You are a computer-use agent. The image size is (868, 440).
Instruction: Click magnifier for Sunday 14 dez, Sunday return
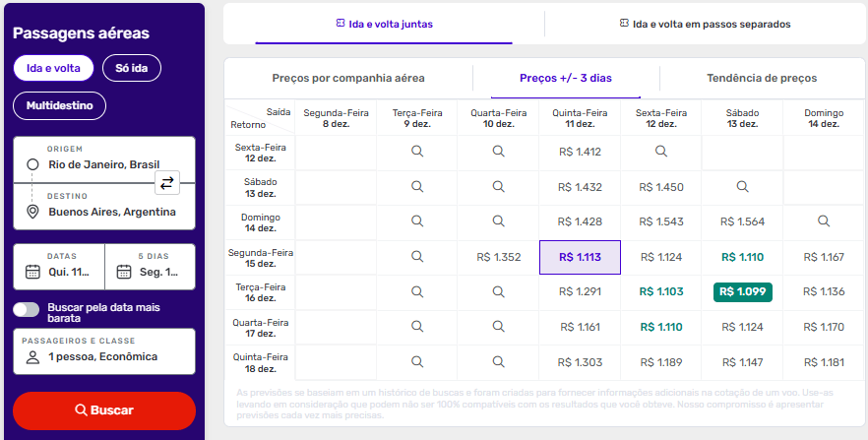tap(824, 221)
